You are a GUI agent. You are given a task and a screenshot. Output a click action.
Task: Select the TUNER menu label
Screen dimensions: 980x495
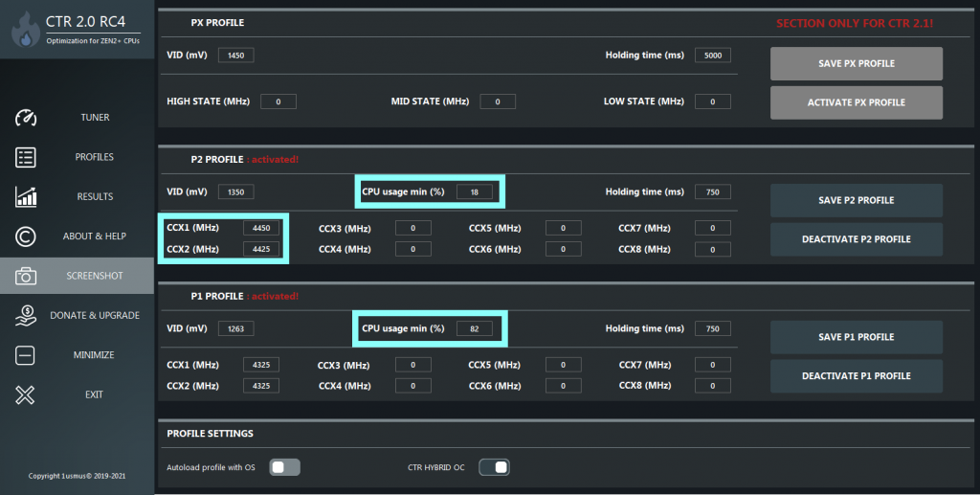[x=95, y=118]
